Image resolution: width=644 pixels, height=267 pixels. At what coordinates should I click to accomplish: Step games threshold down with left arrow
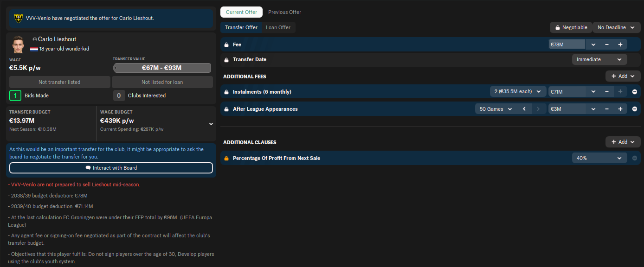524,109
